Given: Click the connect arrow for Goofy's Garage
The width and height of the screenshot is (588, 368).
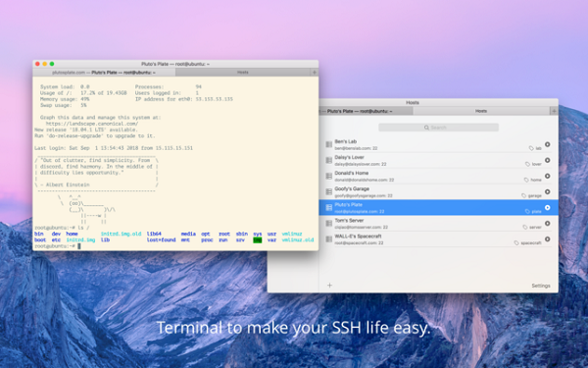Looking at the screenshot, I should [547, 192].
